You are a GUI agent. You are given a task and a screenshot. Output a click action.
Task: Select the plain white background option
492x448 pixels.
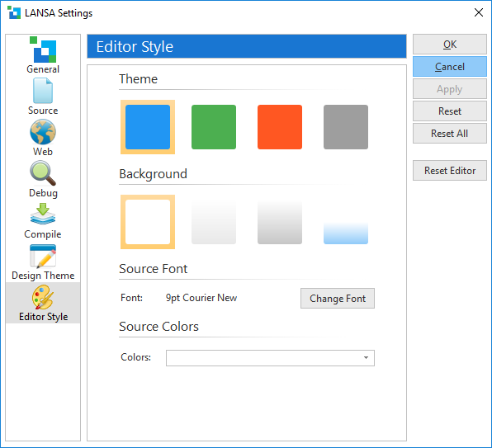pyautogui.click(x=148, y=222)
